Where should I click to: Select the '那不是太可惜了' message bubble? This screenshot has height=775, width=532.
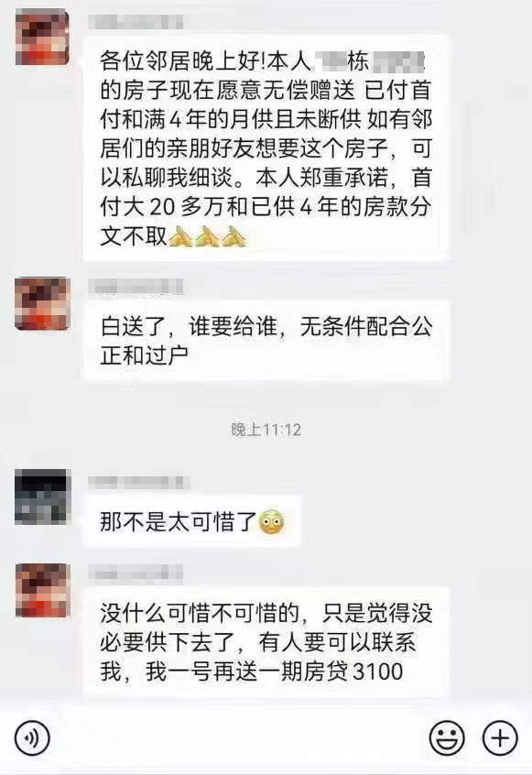point(191,521)
